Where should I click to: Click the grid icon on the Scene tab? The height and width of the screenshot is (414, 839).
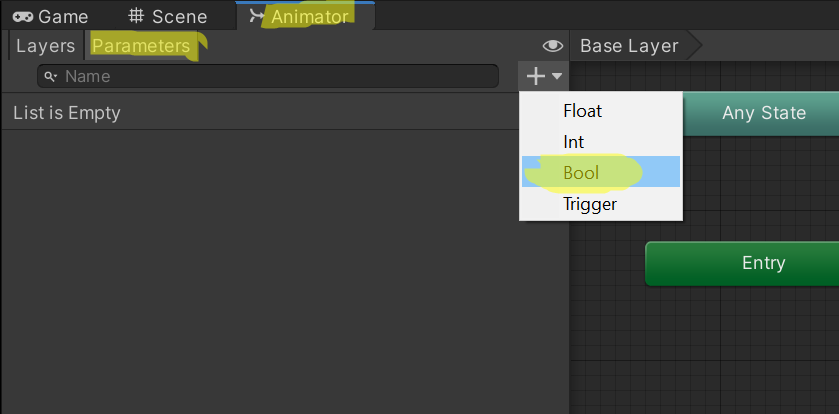(x=137, y=17)
